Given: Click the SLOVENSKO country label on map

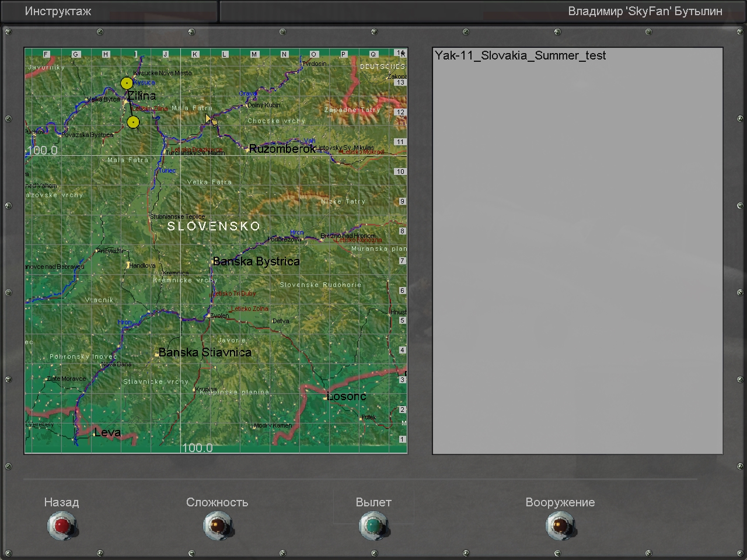Looking at the screenshot, I should pyautogui.click(x=214, y=226).
